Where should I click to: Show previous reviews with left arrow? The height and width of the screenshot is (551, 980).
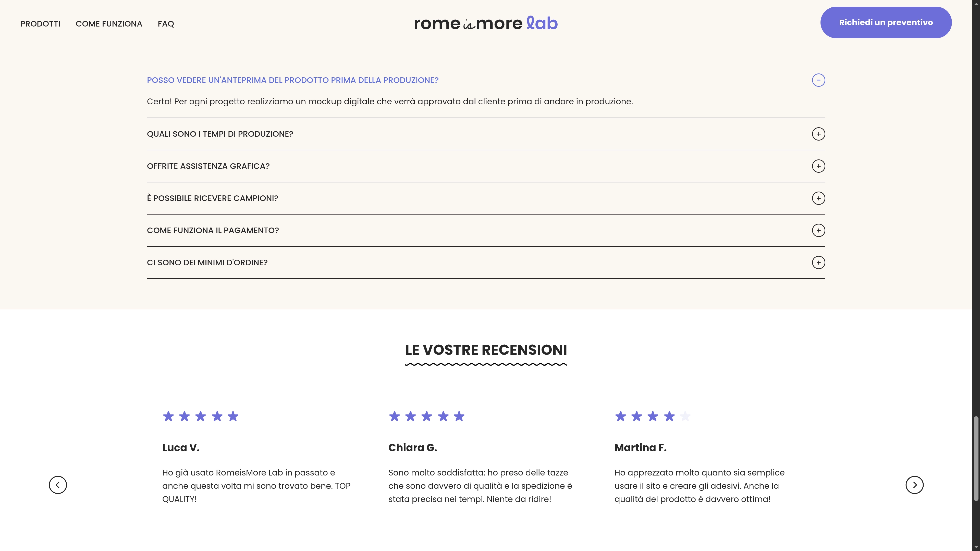[x=58, y=485]
